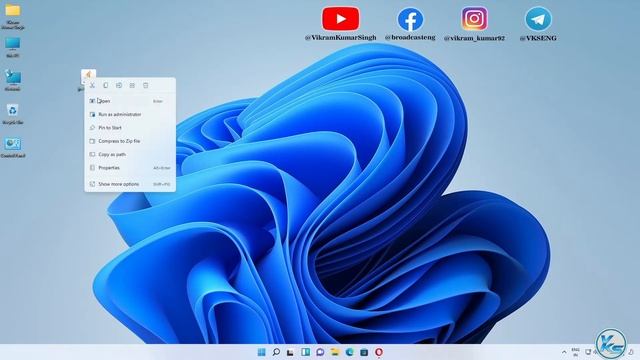
Task: Choose Open from the context menu
Action: point(130,101)
